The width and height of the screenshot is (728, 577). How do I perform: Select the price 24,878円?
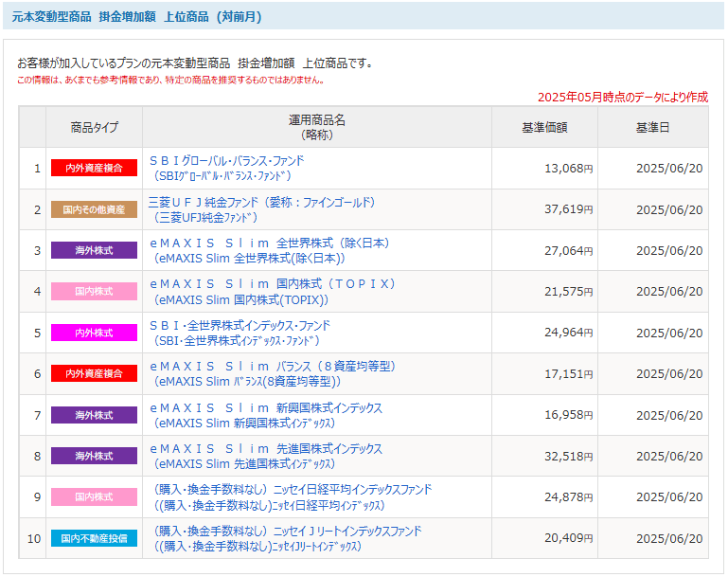coord(569,497)
